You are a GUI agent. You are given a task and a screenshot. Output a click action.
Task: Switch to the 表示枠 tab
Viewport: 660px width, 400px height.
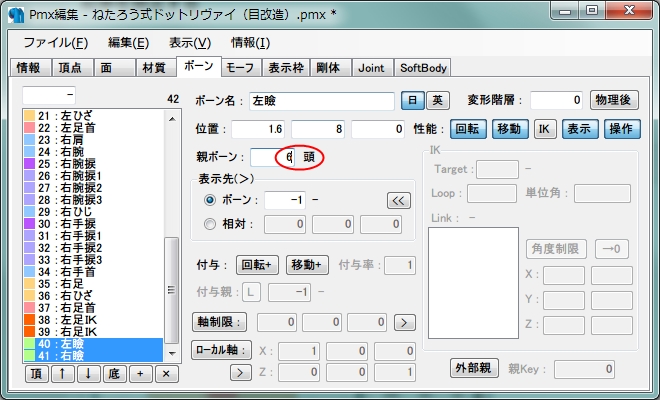tap(286, 67)
